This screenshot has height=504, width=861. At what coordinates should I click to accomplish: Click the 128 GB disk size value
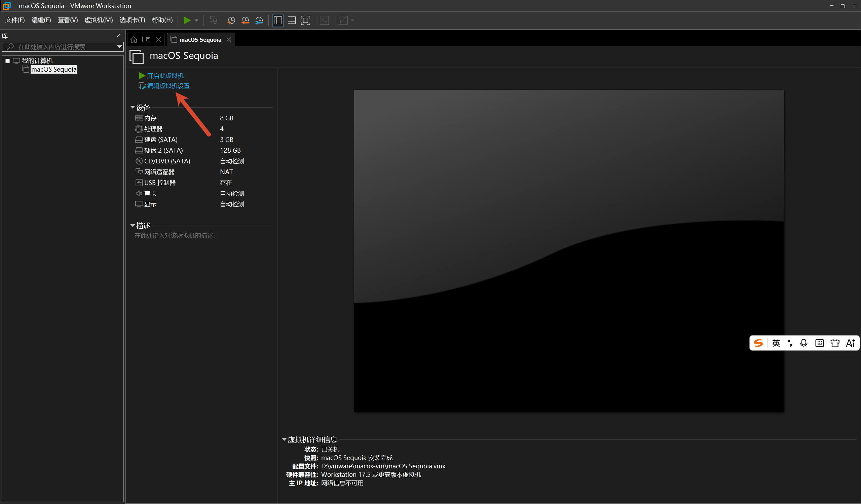[x=231, y=151]
